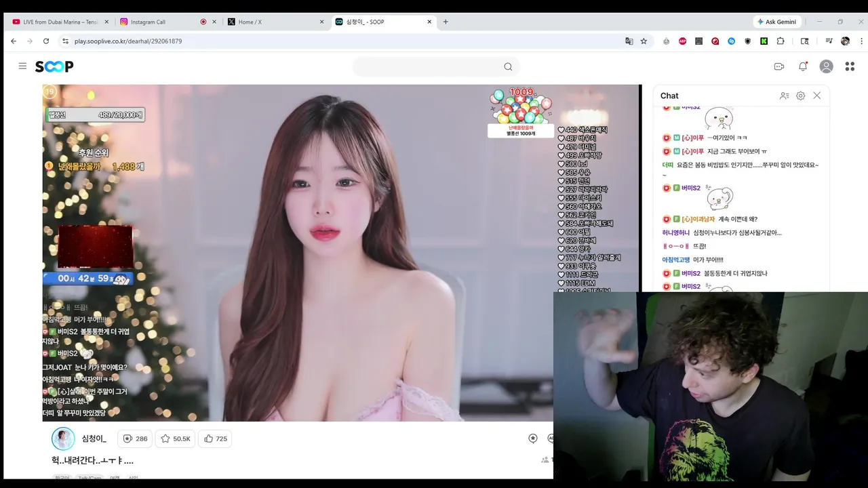Open the Extensions puzzle menu
868x488 pixels.
point(781,41)
